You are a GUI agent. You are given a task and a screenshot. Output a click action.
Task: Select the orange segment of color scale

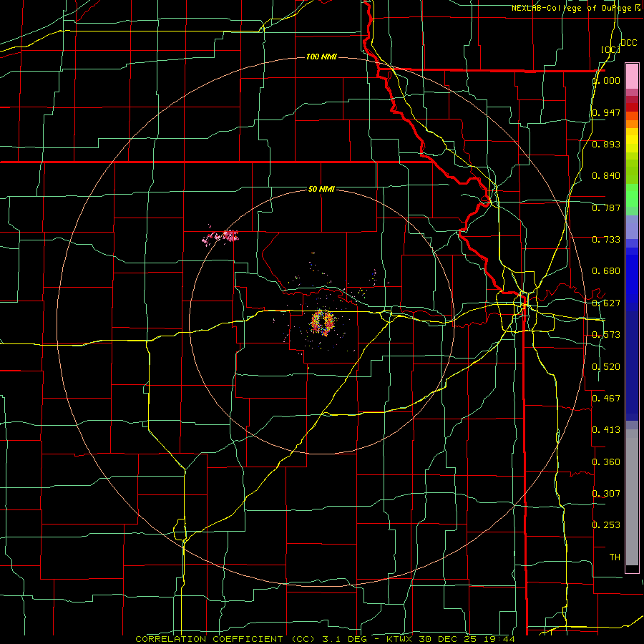pos(632,119)
